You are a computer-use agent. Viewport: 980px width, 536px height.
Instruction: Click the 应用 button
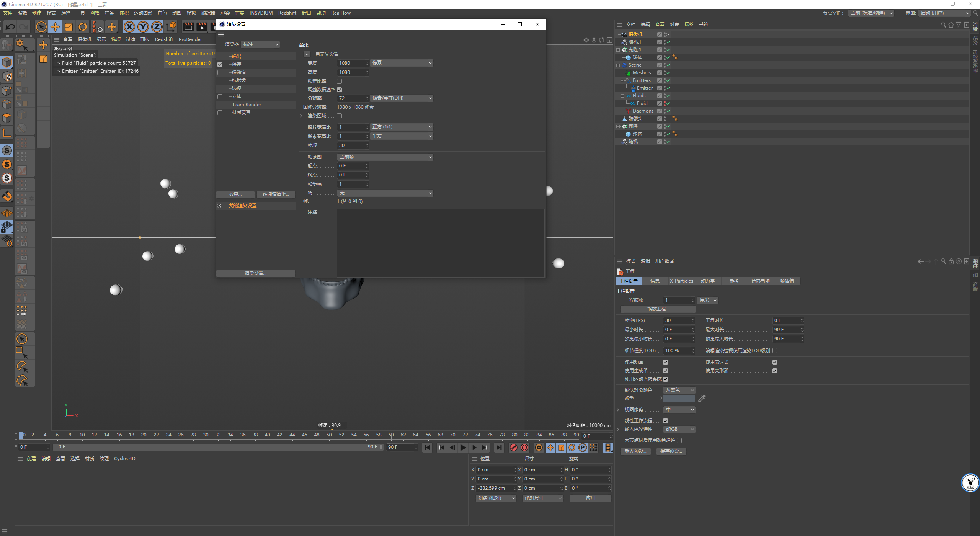pos(590,498)
